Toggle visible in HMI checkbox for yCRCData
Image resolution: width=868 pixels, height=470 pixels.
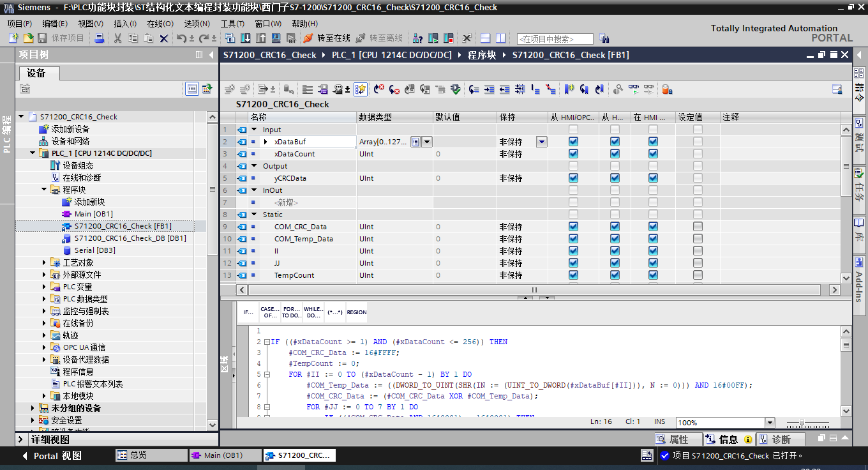coord(653,178)
